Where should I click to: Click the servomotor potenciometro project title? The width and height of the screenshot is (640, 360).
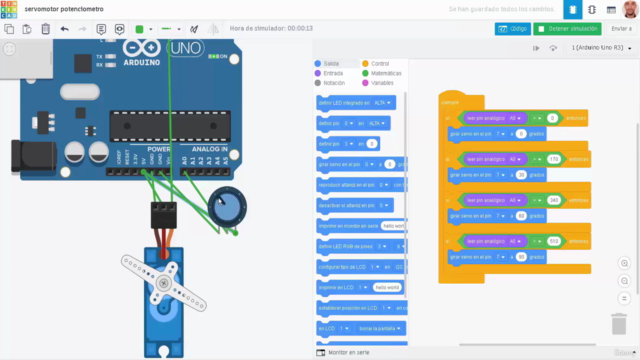tap(64, 9)
